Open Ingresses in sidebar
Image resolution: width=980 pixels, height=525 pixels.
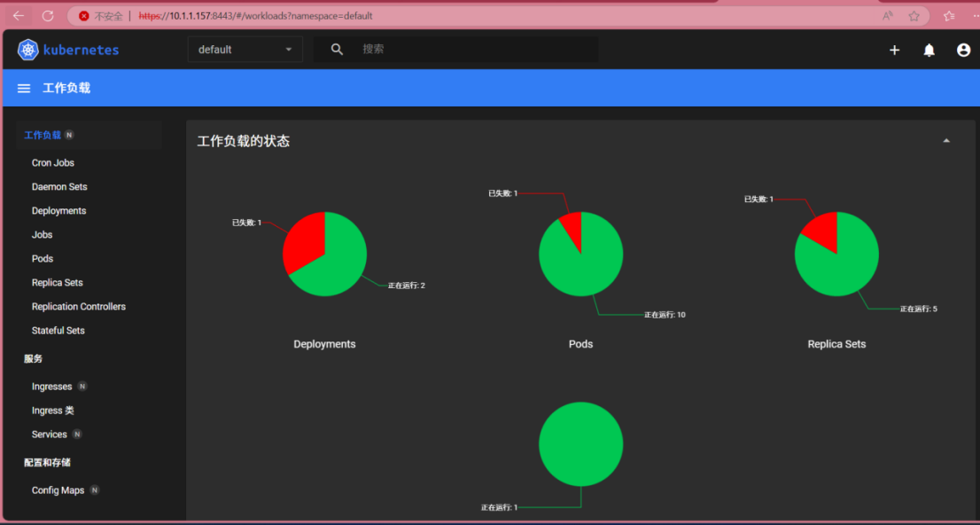point(52,387)
